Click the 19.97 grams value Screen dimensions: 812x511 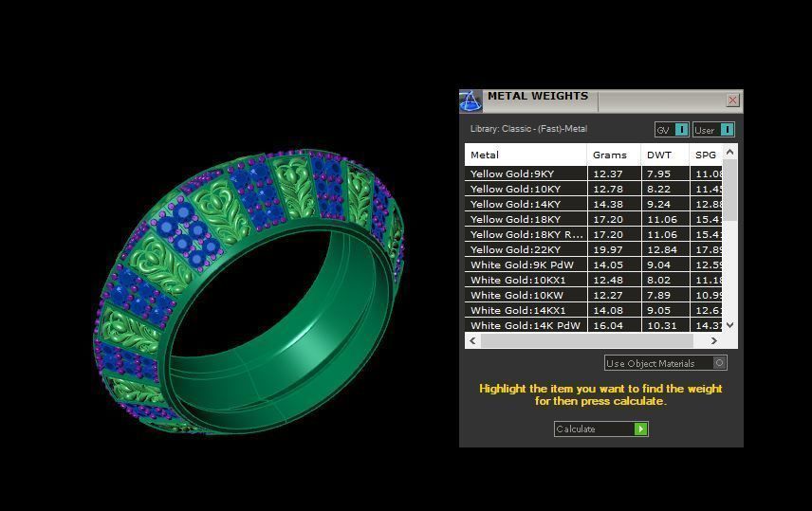click(x=607, y=249)
